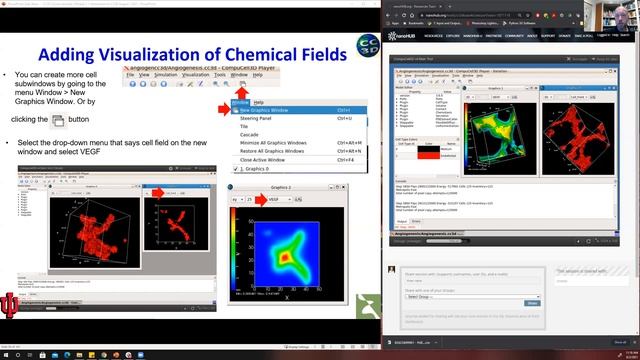Select the Plugin PDESolverCaller row
The image size is (640, 360).
[427, 119]
